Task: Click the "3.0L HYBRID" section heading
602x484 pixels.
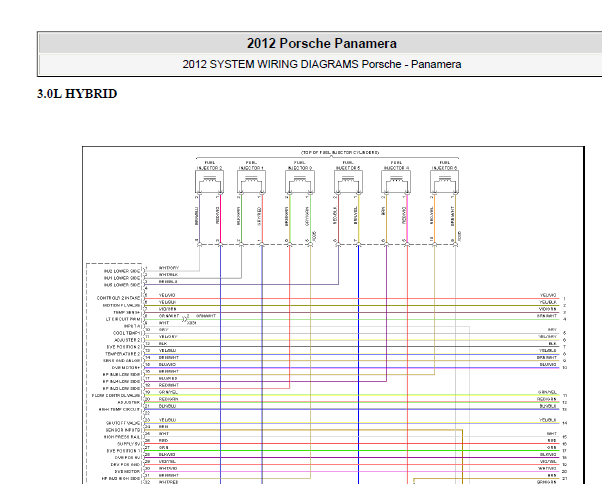Action: (77, 94)
